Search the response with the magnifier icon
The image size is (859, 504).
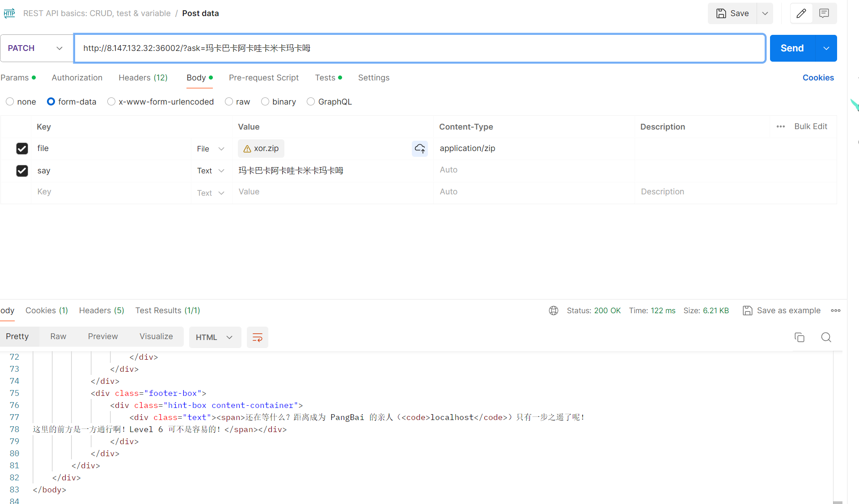826,337
